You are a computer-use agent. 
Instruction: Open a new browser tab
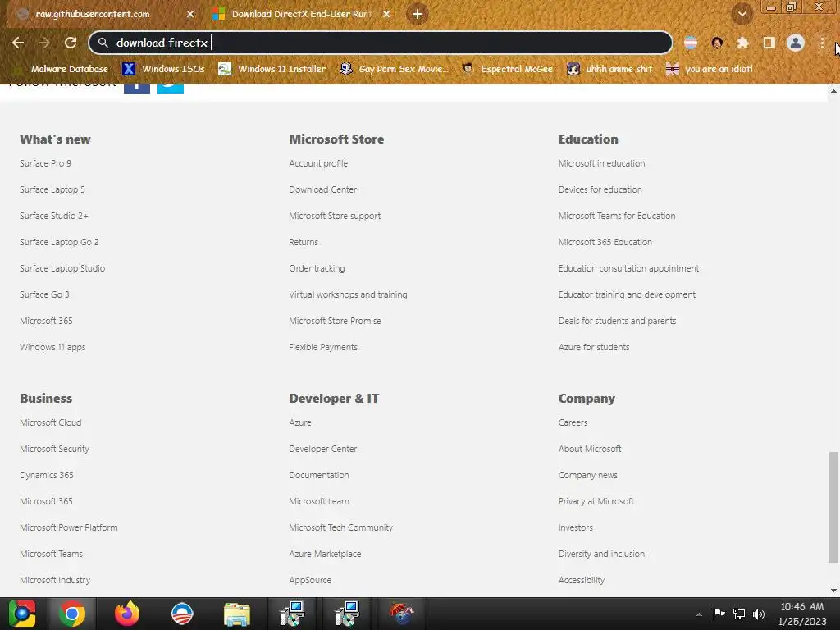coord(418,14)
